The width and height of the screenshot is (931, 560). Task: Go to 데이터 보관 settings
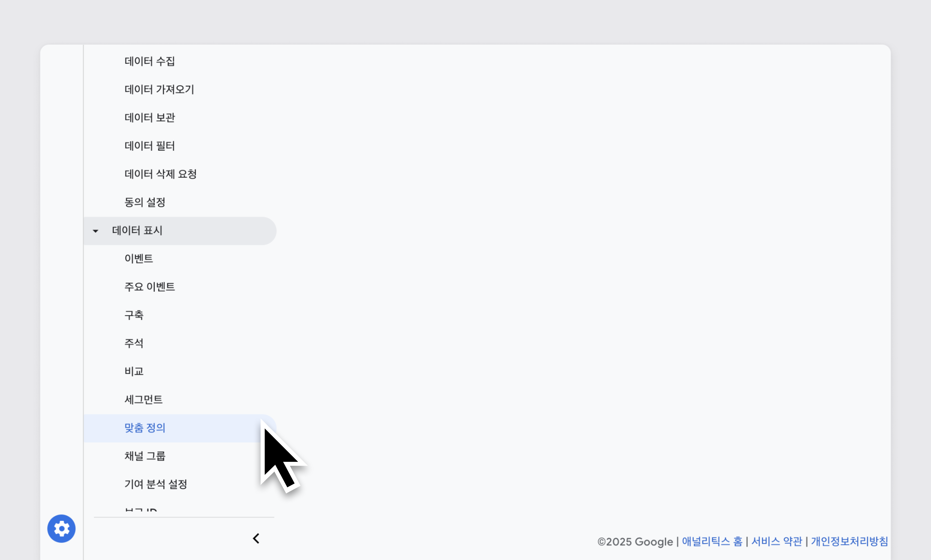[x=150, y=118]
